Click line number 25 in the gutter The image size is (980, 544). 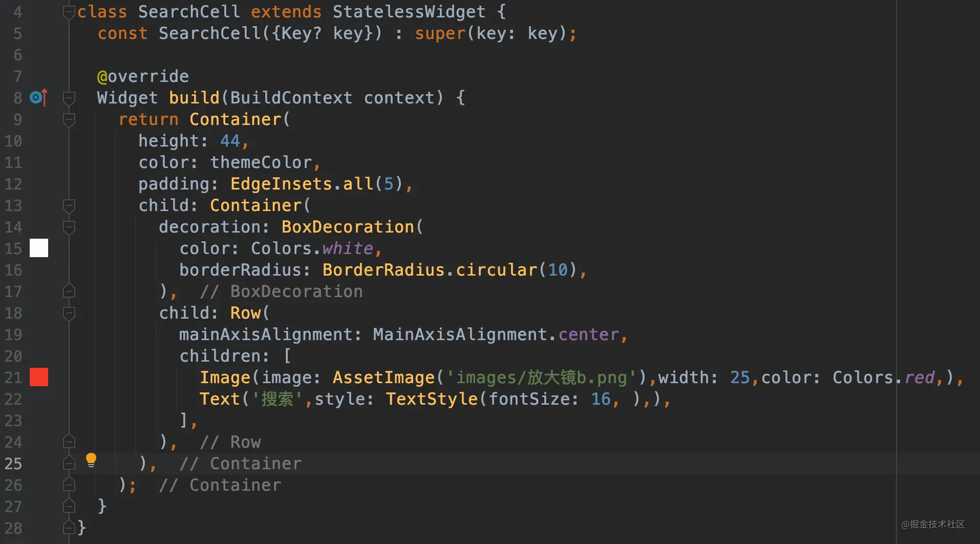(13, 464)
